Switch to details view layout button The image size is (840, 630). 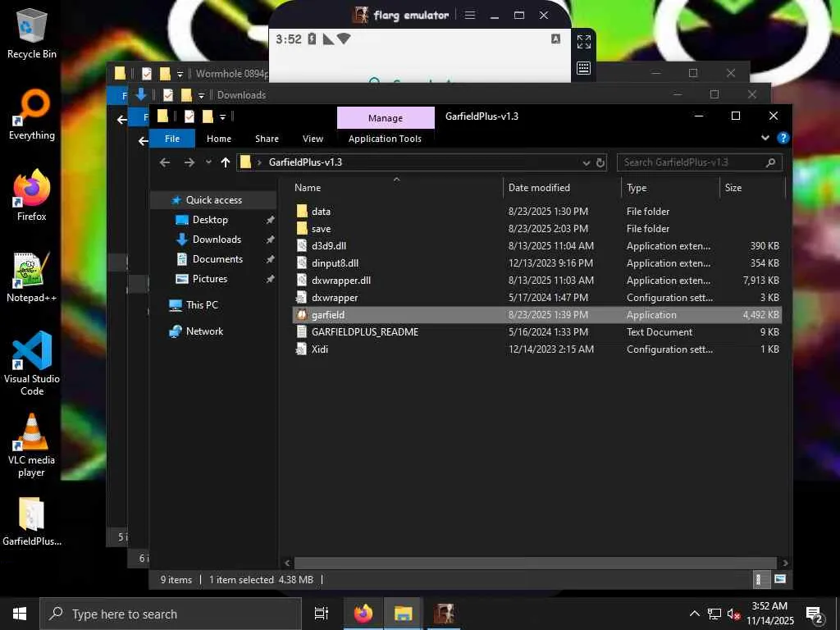coord(758,580)
